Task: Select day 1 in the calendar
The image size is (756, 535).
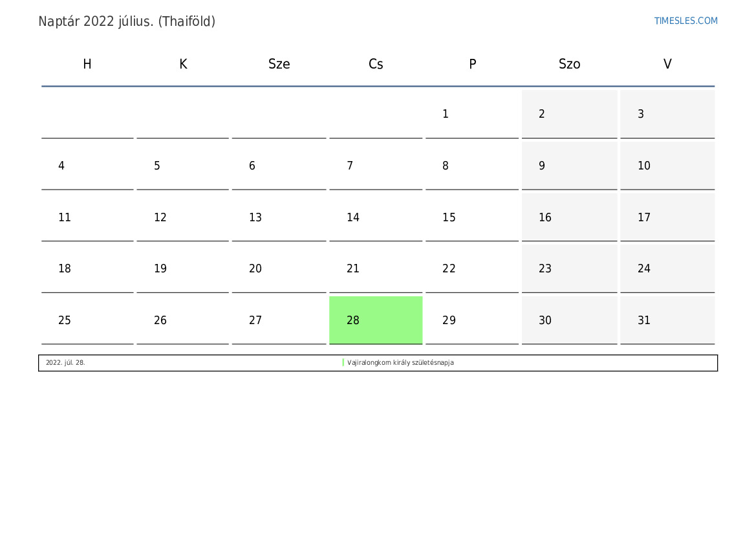Action: tap(471, 114)
